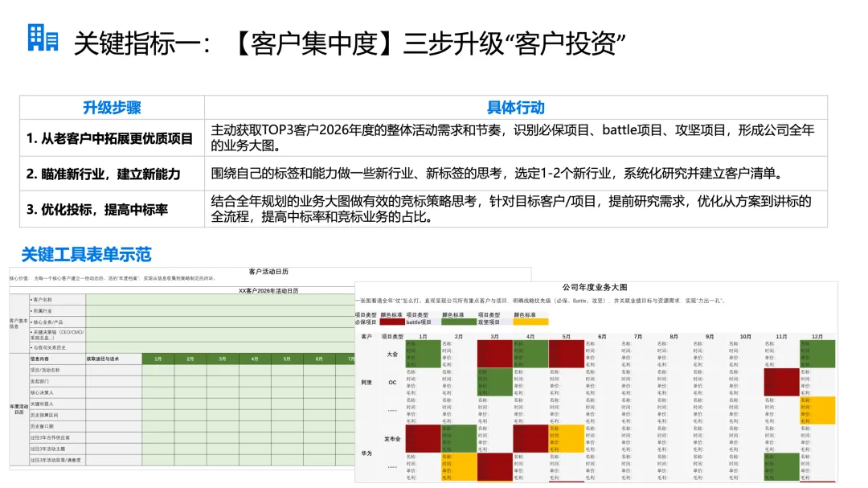
Task: Click the green '1月' header in the calendar sheet
Action: tap(158, 359)
